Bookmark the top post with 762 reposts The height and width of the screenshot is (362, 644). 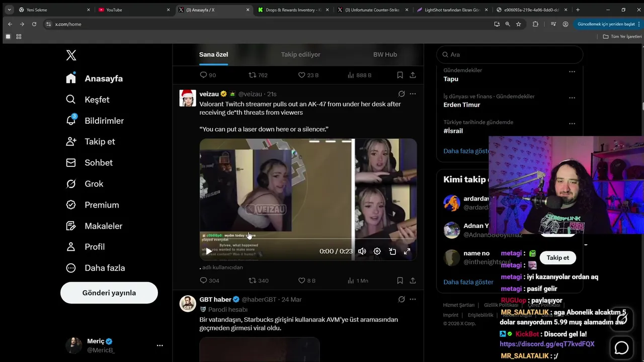[400, 75]
